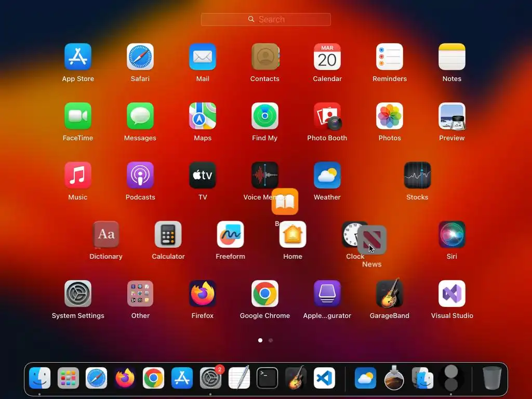Open the Find My app
532x399 pixels.
point(265,116)
